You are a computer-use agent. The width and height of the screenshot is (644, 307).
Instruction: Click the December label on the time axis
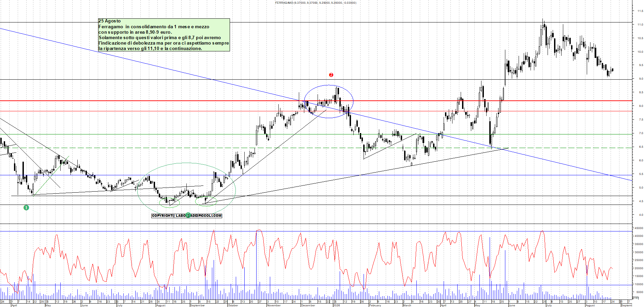pos(308,305)
